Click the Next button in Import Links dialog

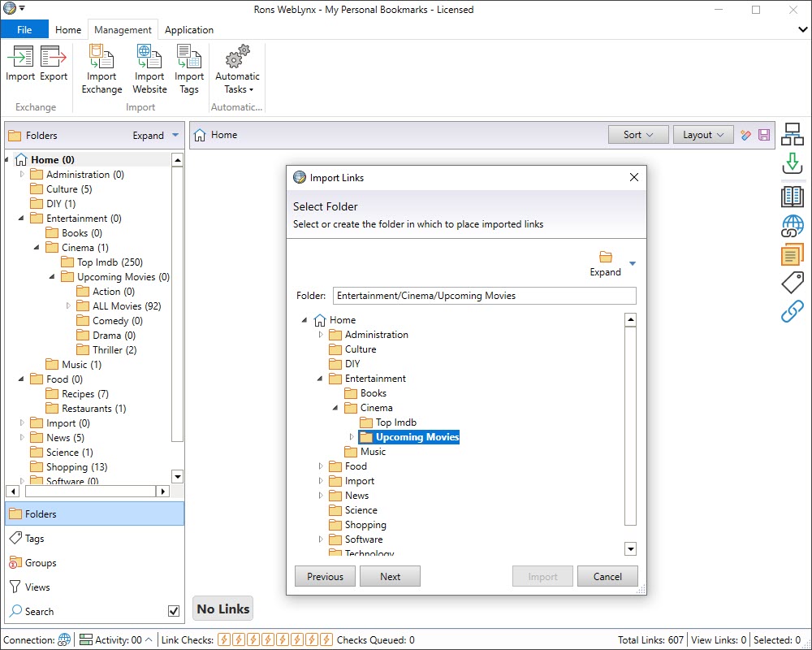[x=390, y=576]
